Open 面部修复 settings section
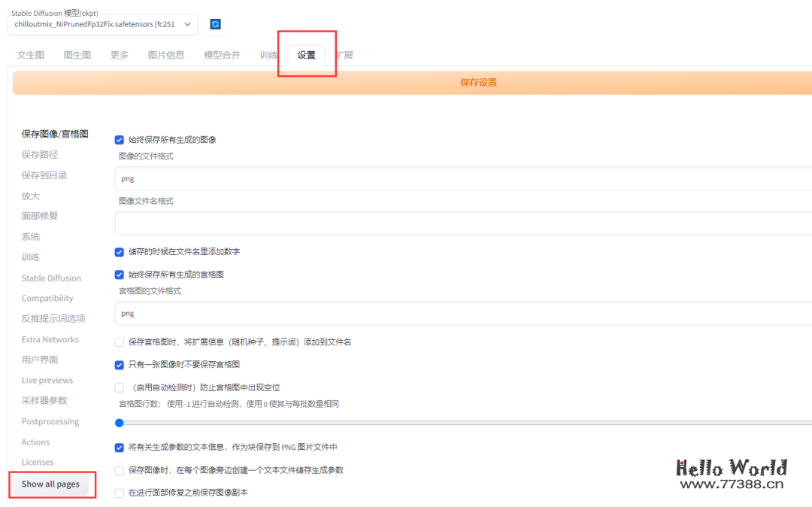 coord(40,216)
